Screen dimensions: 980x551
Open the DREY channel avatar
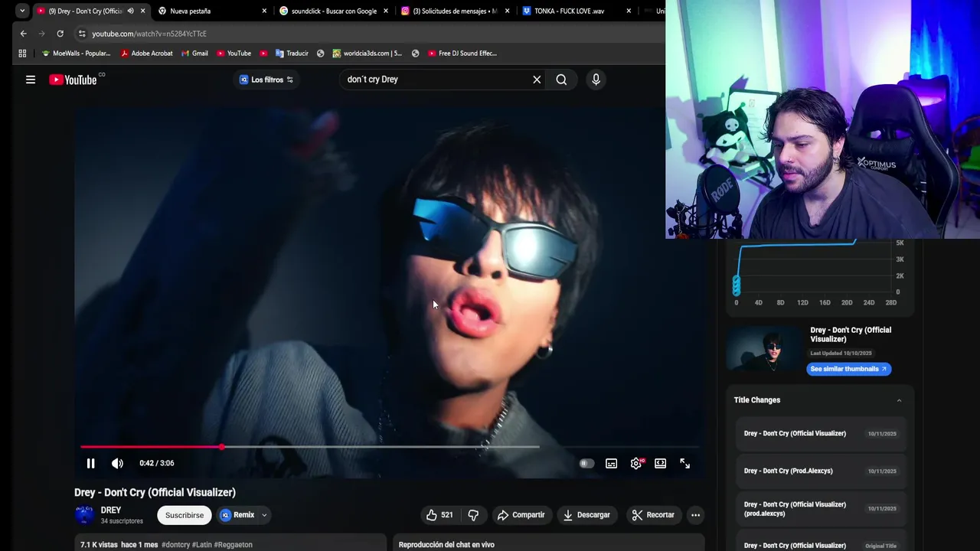click(x=84, y=515)
